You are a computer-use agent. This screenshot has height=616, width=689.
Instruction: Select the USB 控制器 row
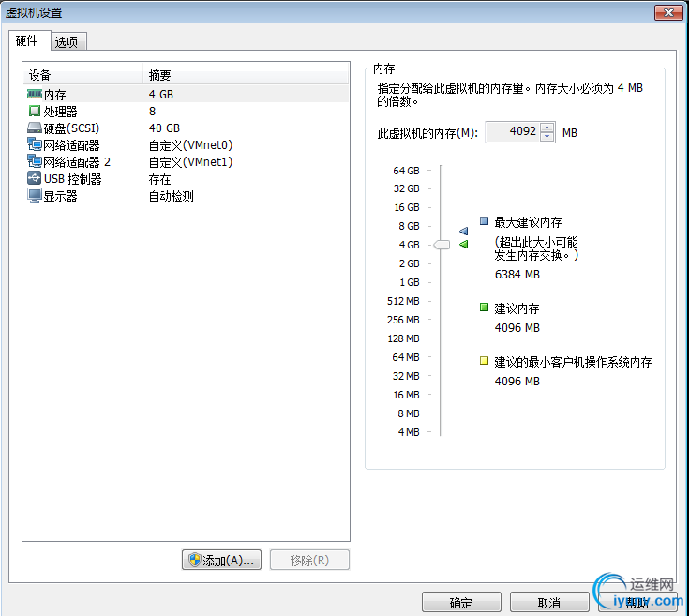[x=187, y=179]
